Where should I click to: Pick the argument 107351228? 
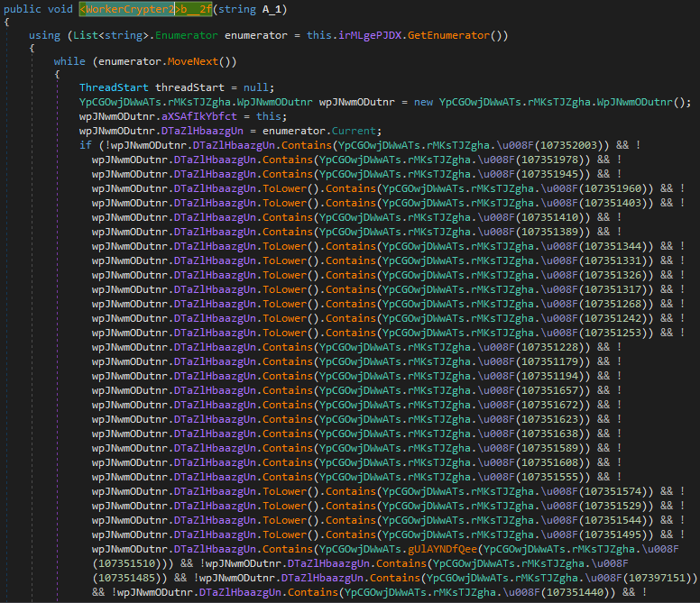(550, 347)
